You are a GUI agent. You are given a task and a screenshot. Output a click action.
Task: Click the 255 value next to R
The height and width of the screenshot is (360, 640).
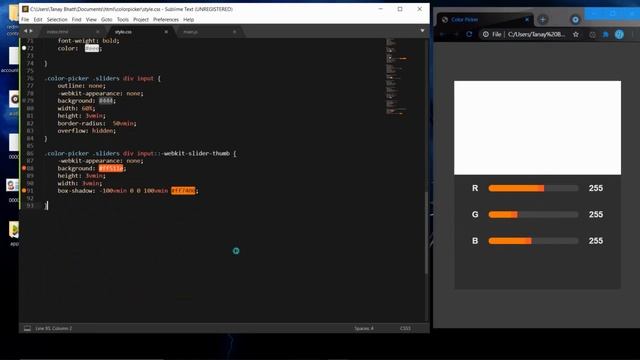596,188
